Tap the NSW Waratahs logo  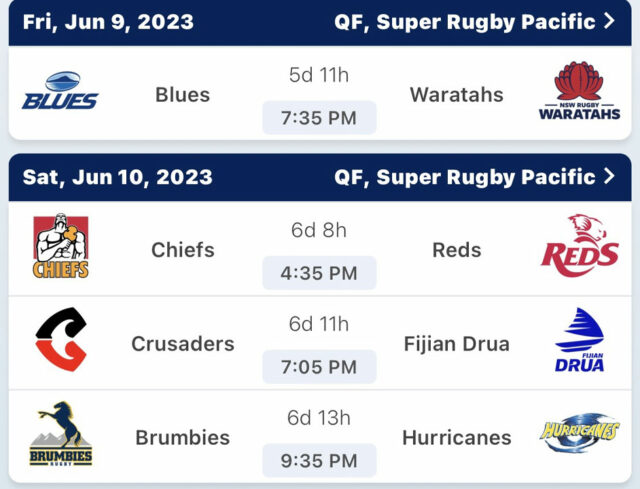click(x=579, y=91)
